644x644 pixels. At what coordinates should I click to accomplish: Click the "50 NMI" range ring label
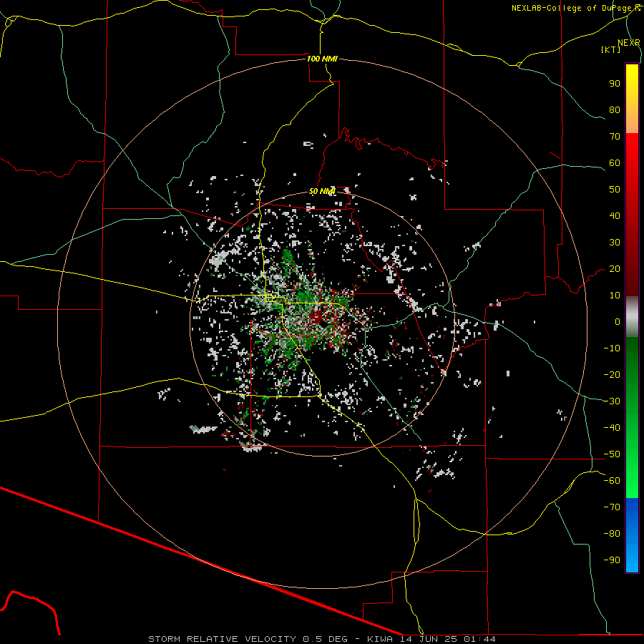(x=322, y=191)
